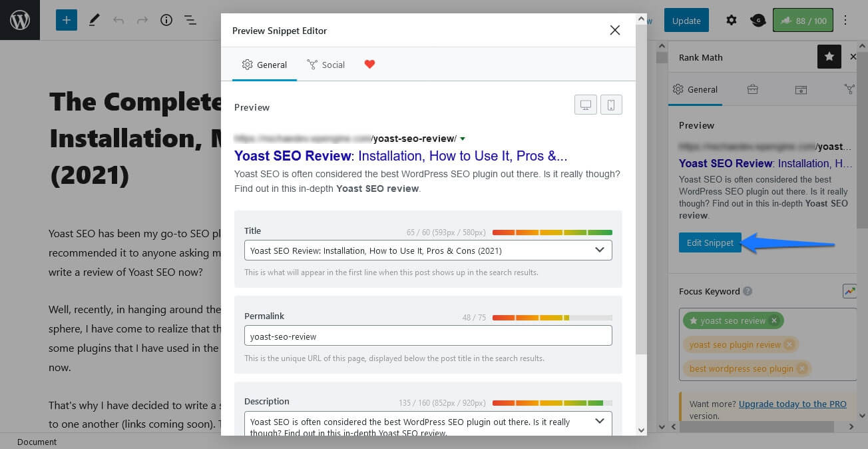Expand the Description variables dropdown
Image resolution: width=868 pixels, height=449 pixels.
[599, 421]
